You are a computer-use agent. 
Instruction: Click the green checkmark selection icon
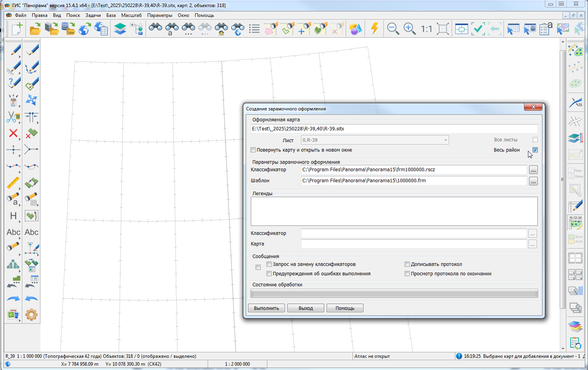478,29
